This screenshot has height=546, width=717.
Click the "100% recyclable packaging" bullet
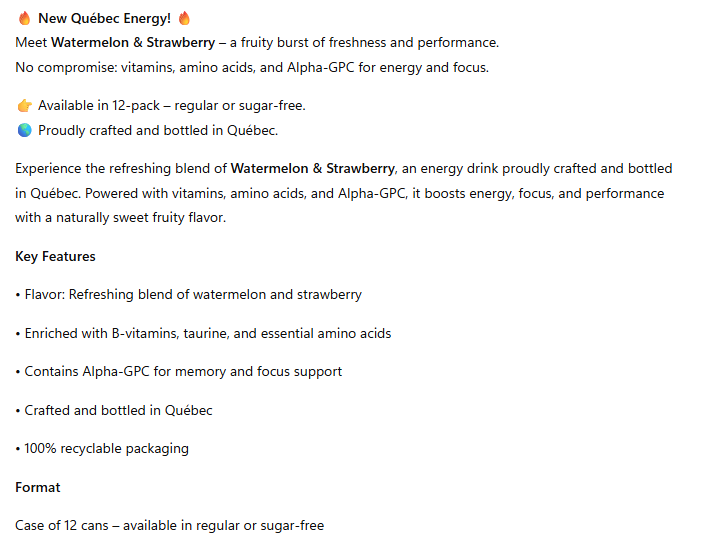pos(105,449)
